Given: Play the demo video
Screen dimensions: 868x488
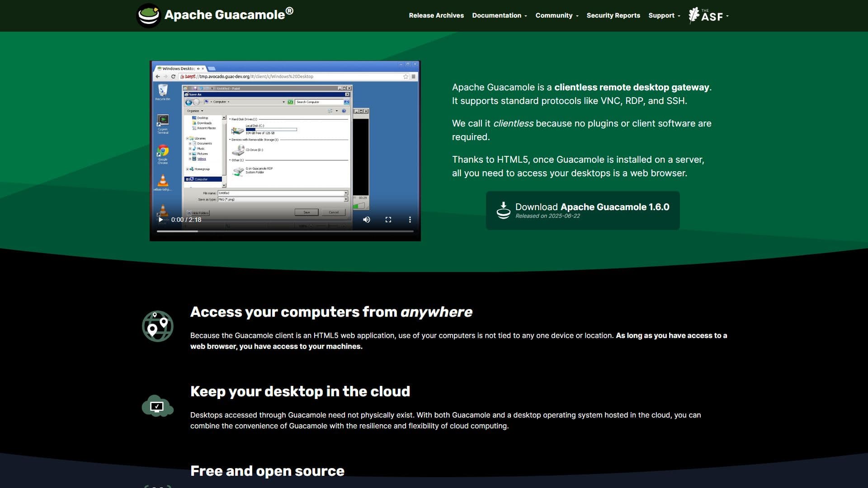Looking at the screenshot, I should (160, 220).
